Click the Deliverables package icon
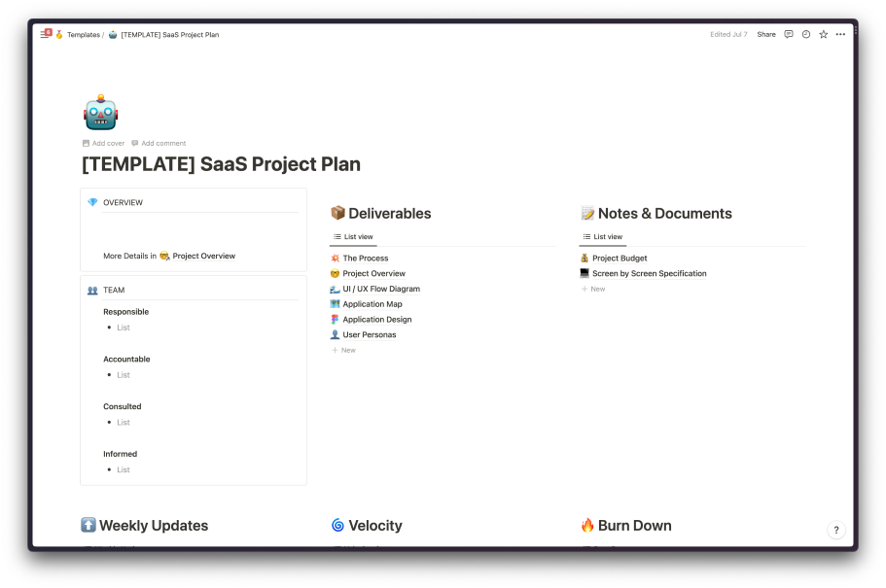The height and width of the screenshot is (588, 886). tap(337, 213)
